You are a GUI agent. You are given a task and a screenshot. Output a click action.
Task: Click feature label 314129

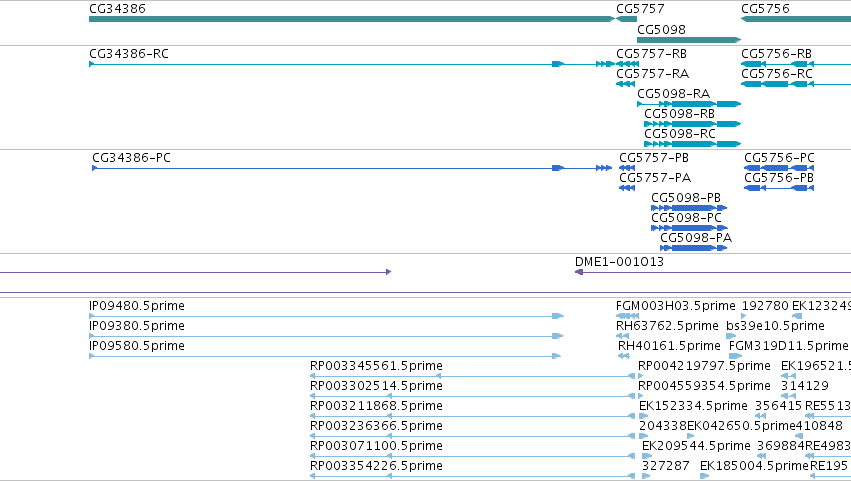click(x=804, y=386)
